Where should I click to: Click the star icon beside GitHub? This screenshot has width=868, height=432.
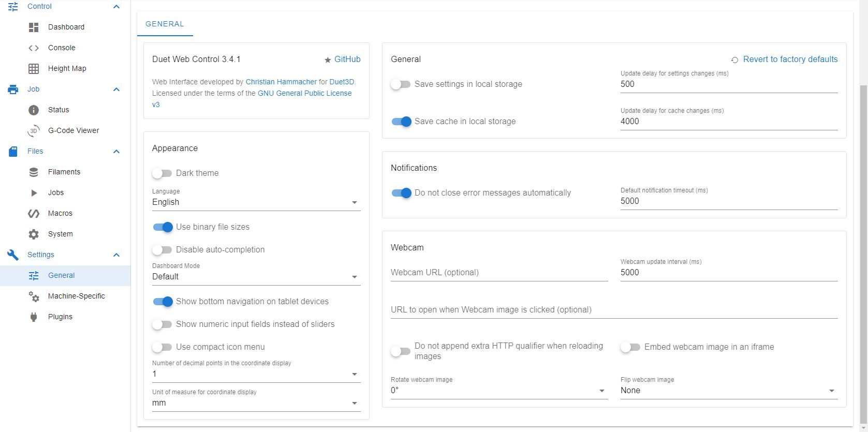(328, 60)
